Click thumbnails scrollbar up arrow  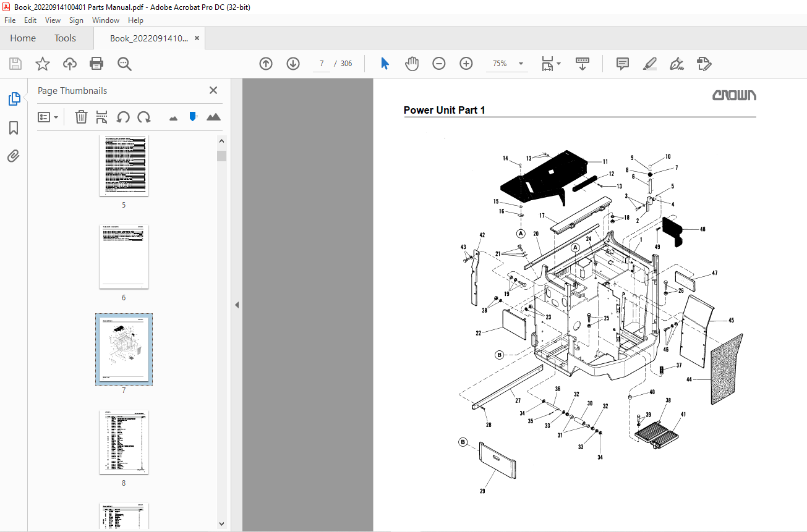click(222, 141)
